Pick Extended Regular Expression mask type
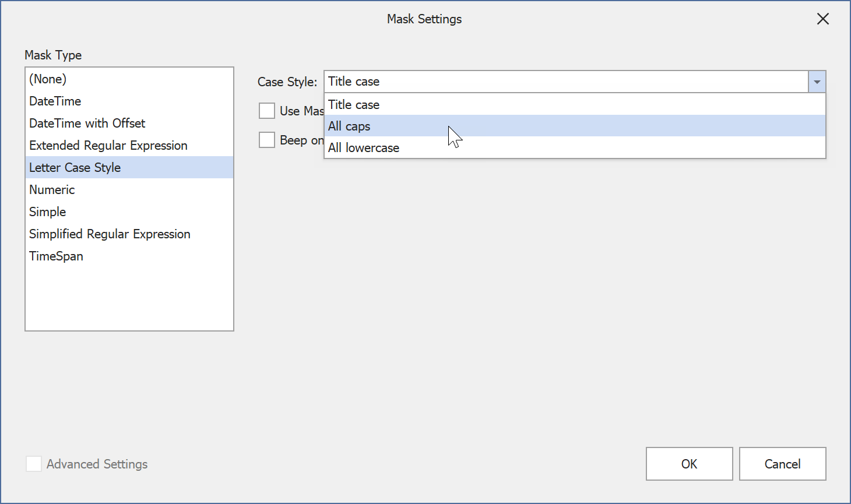This screenshot has height=504, width=851. point(108,146)
